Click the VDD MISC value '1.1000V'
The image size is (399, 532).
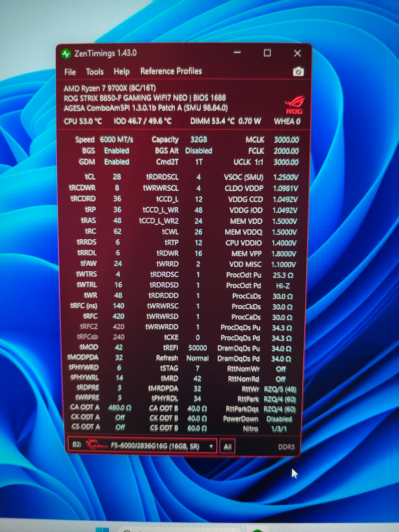[283, 265]
